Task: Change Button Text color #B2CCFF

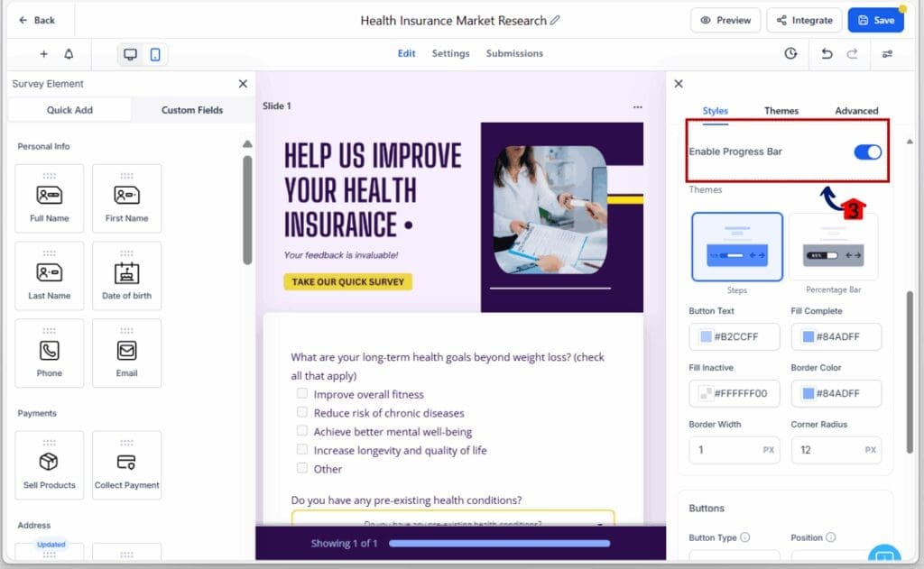Action: click(735, 336)
